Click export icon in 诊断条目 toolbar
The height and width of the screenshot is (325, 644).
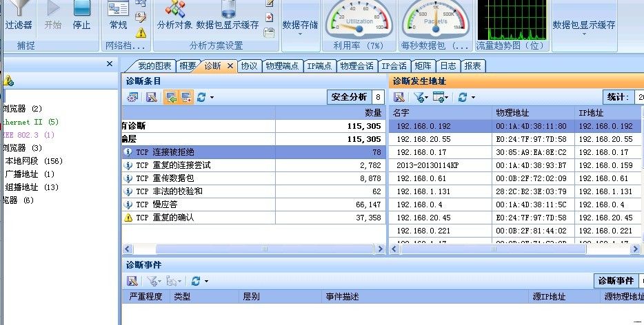[x=152, y=97]
